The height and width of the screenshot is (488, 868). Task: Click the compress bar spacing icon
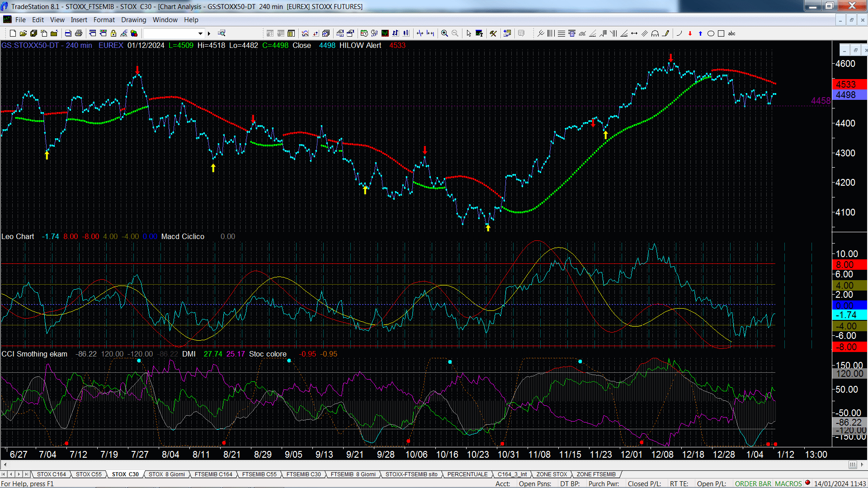[x=420, y=33]
